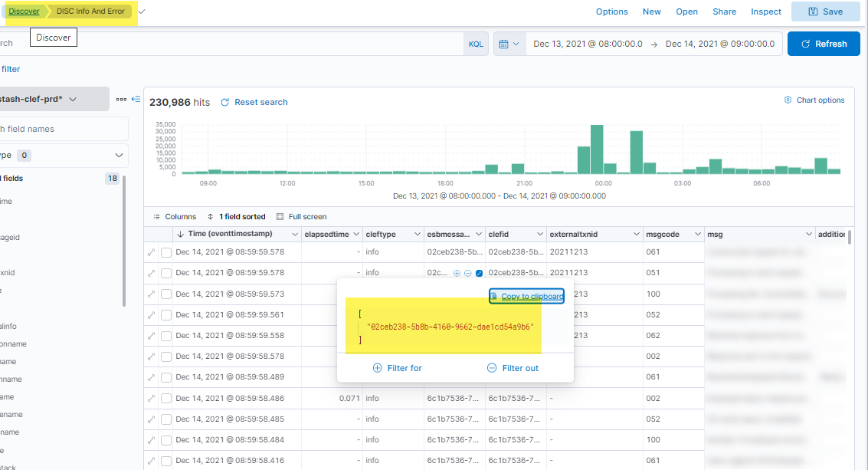Viewport: 868px width, 470px height.
Task: Open Columns selector
Action: tap(175, 217)
